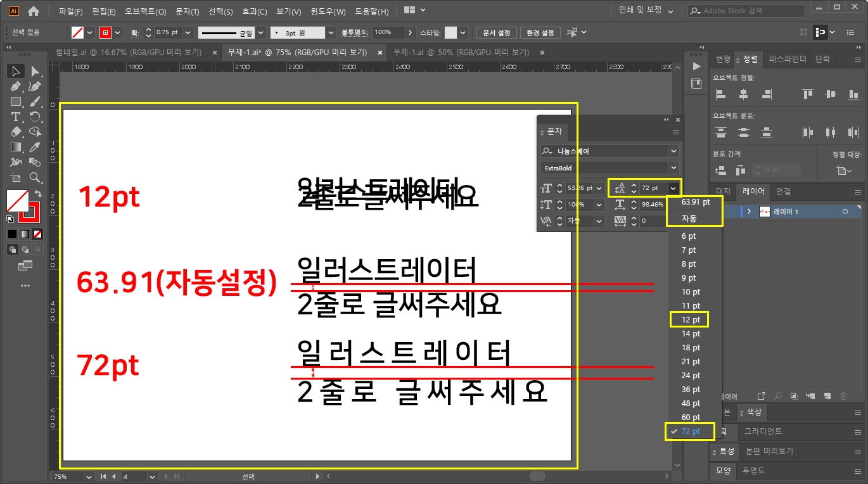The width and height of the screenshot is (868, 484).
Task: Open the font size 53.26 pt dropdown arrow
Action: coord(598,188)
